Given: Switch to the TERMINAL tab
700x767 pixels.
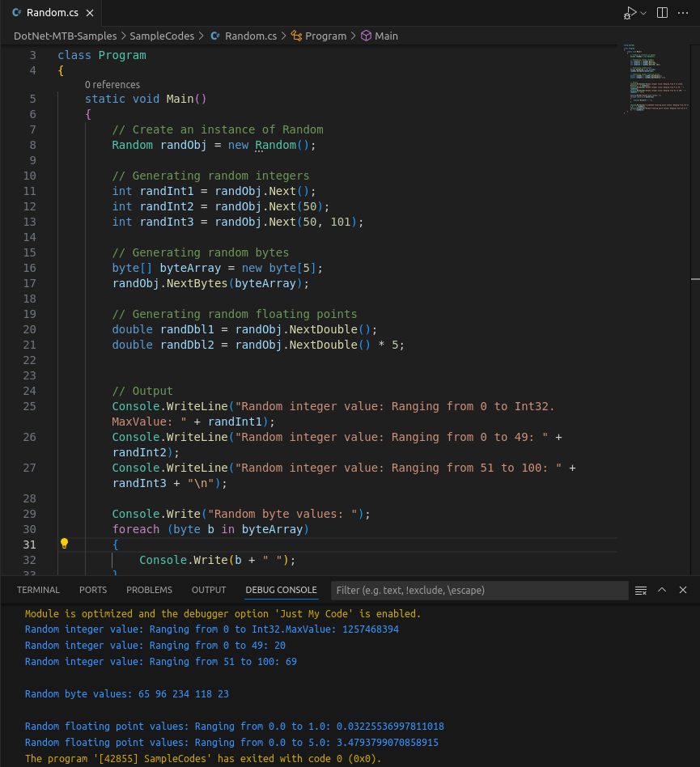Looking at the screenshot, I should coord(38,590).
